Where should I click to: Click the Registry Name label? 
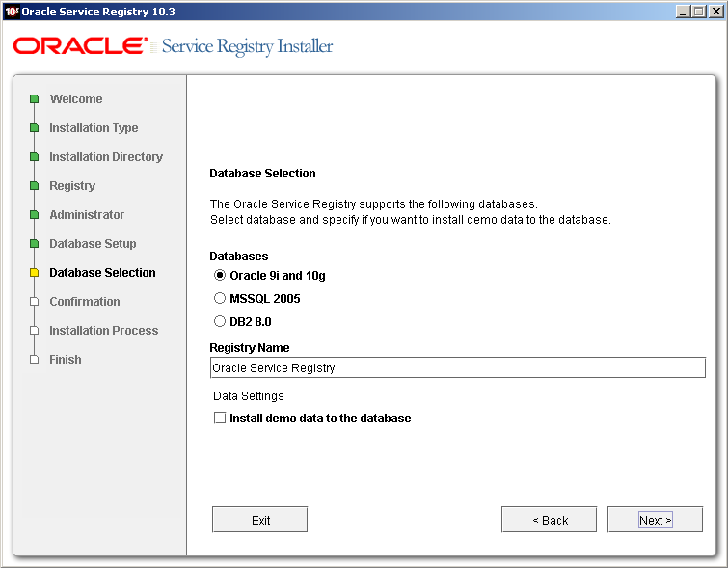(250, 348)
